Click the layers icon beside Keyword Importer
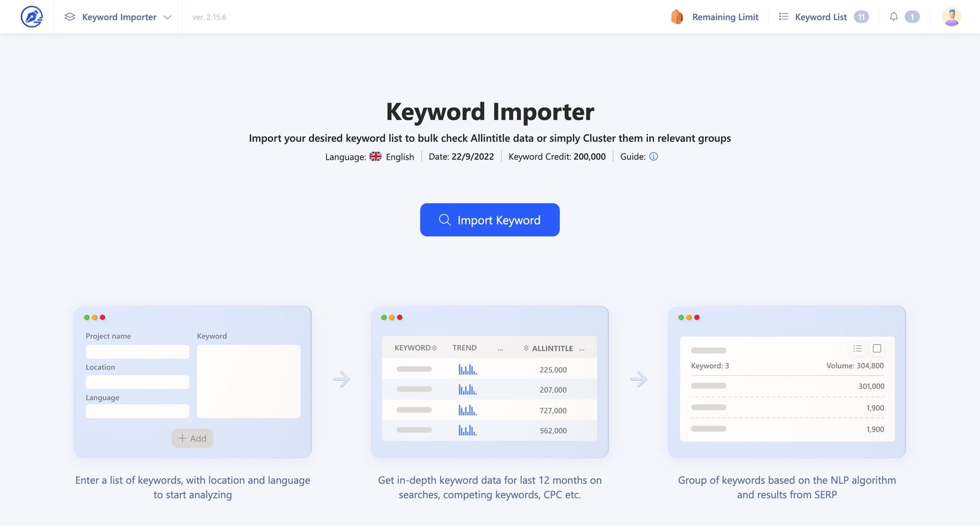980x526 pixels. click(70, 17)
